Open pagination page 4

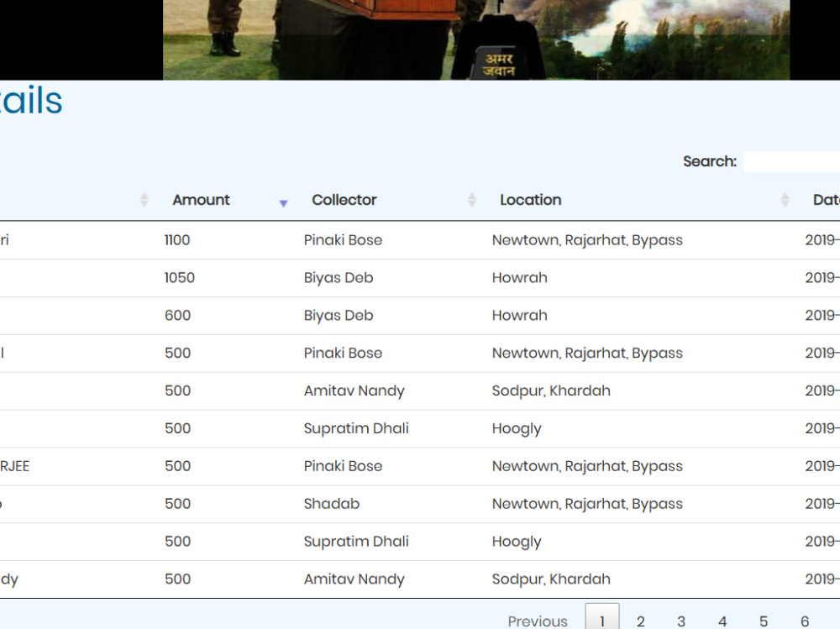722,621
